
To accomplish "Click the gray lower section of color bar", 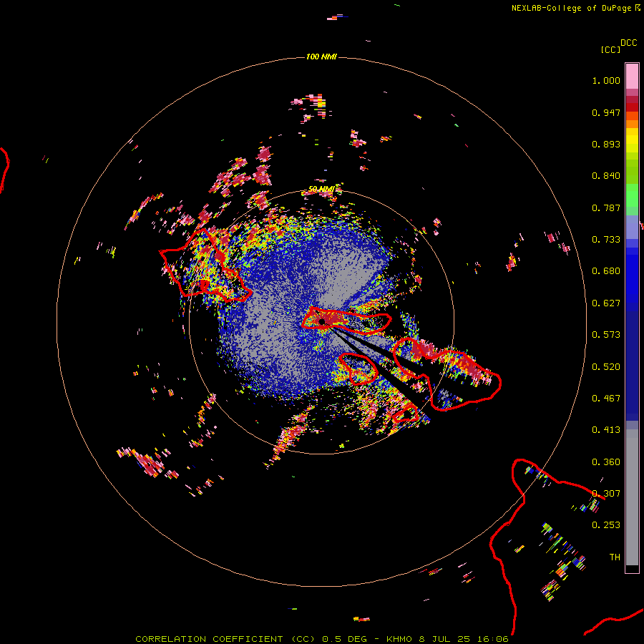I will pos(632,497).
